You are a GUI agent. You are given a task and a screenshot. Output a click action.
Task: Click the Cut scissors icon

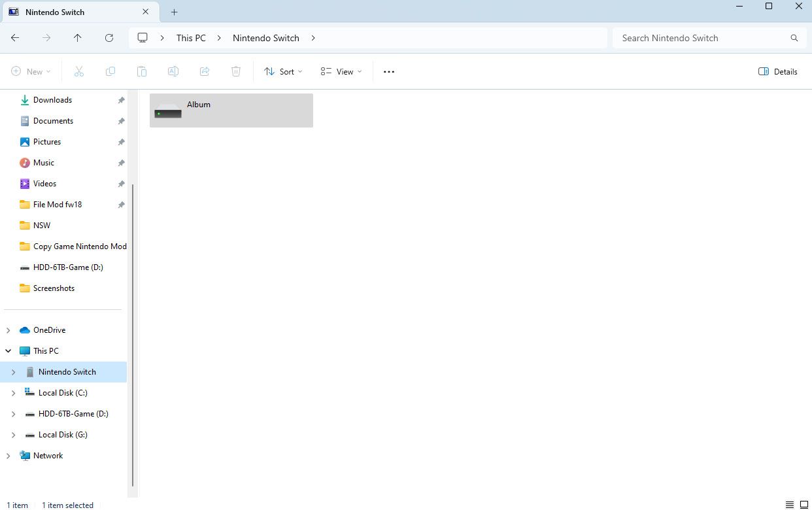click(x=79, y=71)
